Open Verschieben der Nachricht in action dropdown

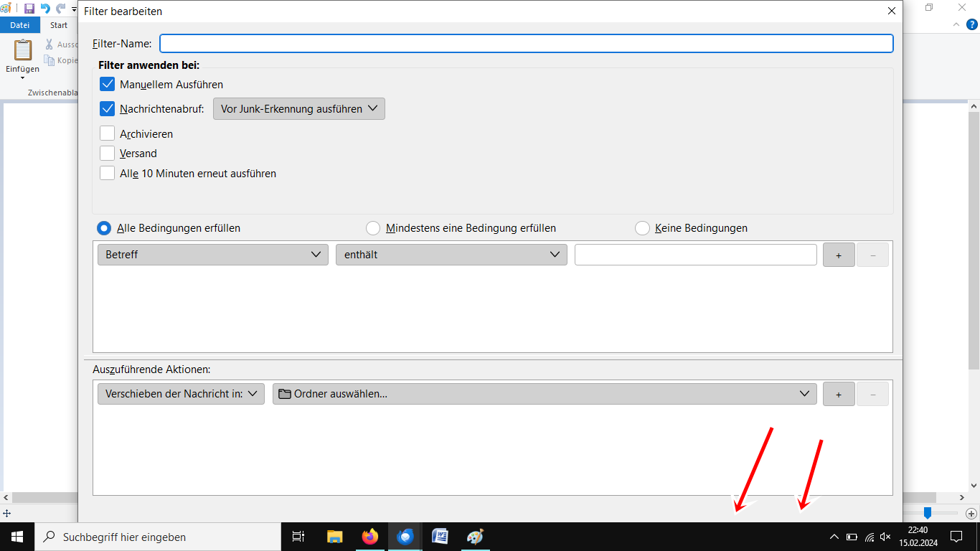[182, 394]
